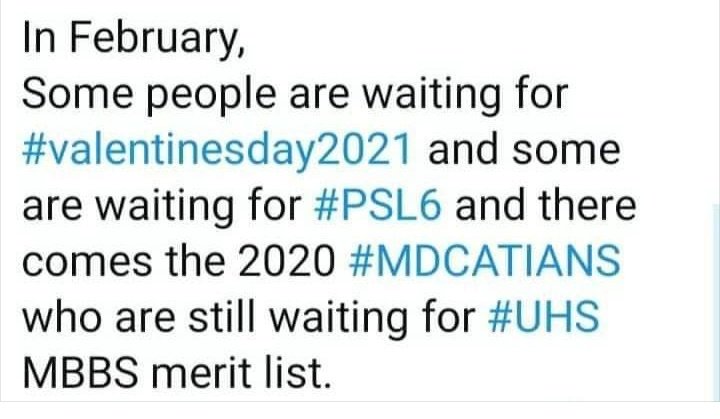The height and width of the screenshot is (419, 720).
Task: Open the #UHS hashtag link
Action: point(544,316)
